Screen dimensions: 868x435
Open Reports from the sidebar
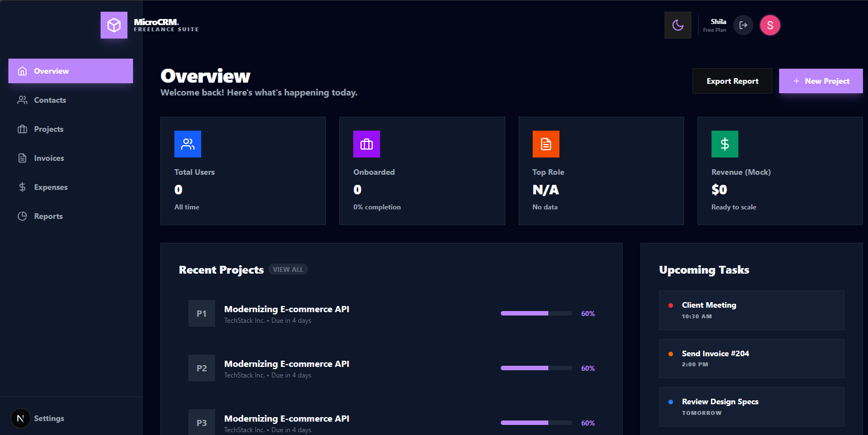coord(48,216)
